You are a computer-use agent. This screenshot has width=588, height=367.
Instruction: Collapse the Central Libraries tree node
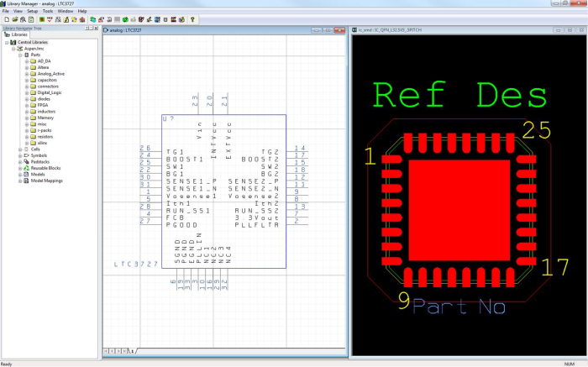click(x=7, y=42)
